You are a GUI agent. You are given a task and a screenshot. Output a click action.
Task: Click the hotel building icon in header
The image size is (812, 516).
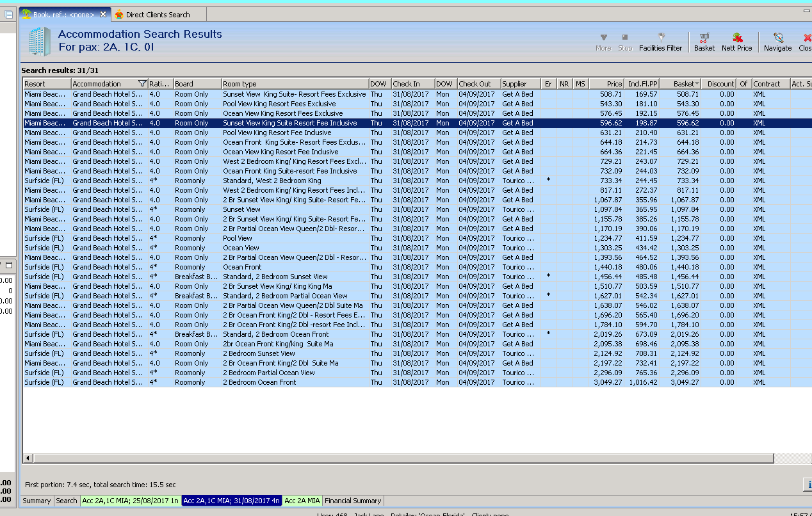(x=38, y=42)
